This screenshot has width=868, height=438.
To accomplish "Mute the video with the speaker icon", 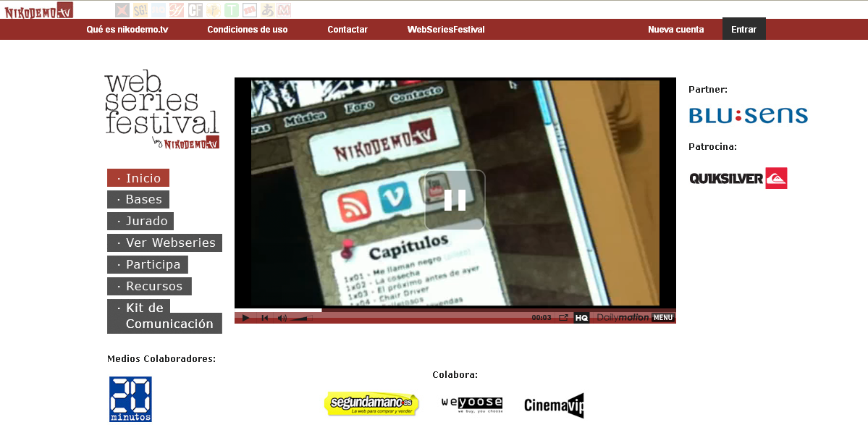I will coord(282,318).
